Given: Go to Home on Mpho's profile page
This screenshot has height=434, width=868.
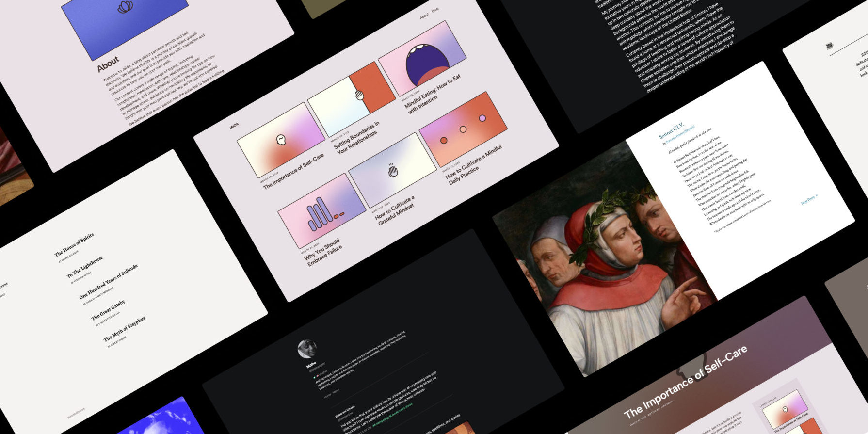Looking at the screenshot, I should tap(328, 396).
